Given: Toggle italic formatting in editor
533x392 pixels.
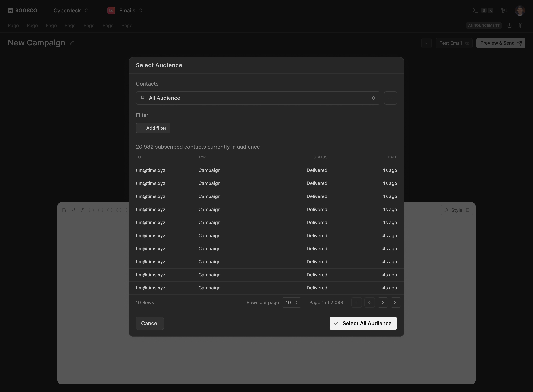Looking at the screenshot, I should point(82,210).
